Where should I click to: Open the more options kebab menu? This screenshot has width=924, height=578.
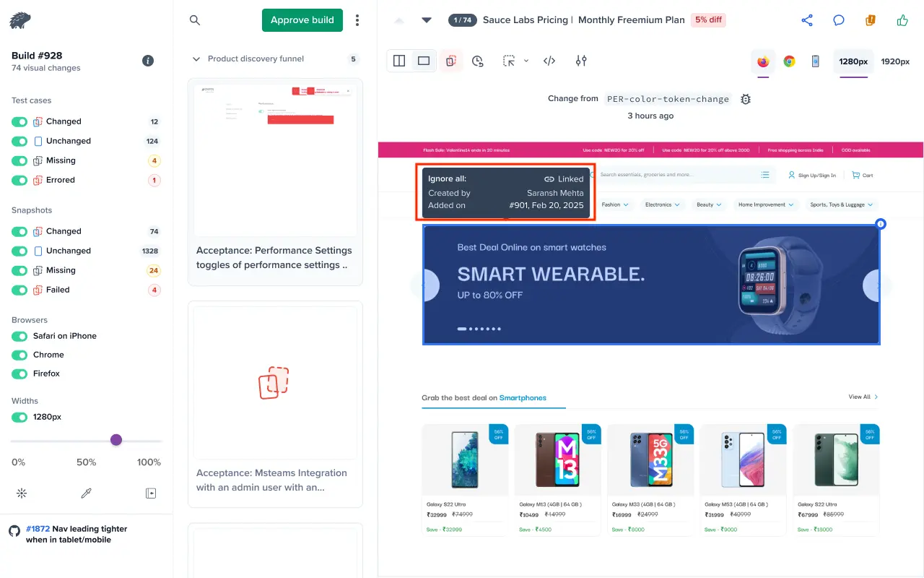[357, 20]
